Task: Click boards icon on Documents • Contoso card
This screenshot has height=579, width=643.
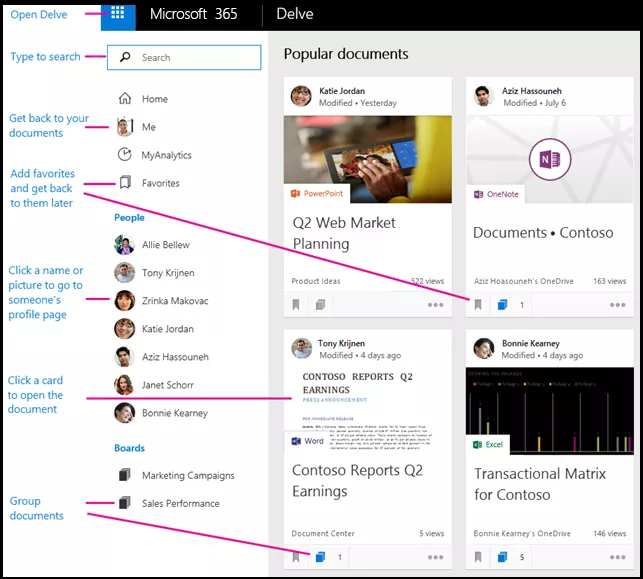Action: [x=503, y=305]
